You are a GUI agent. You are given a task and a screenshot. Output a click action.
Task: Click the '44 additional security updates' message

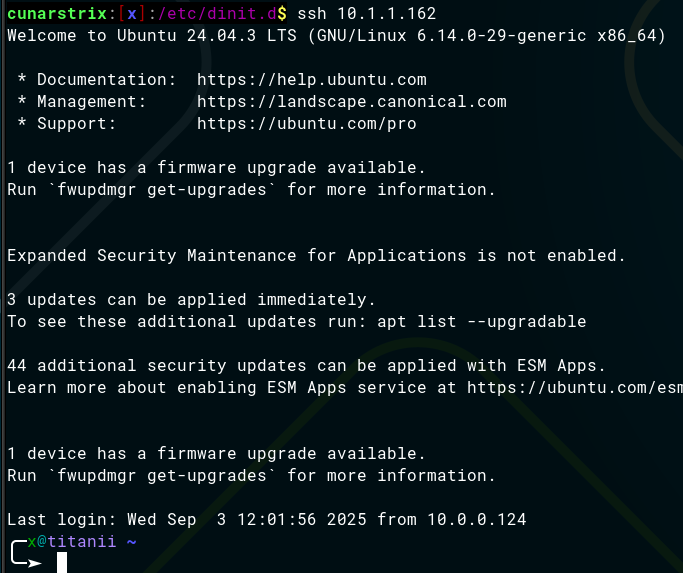coord(306,365)
